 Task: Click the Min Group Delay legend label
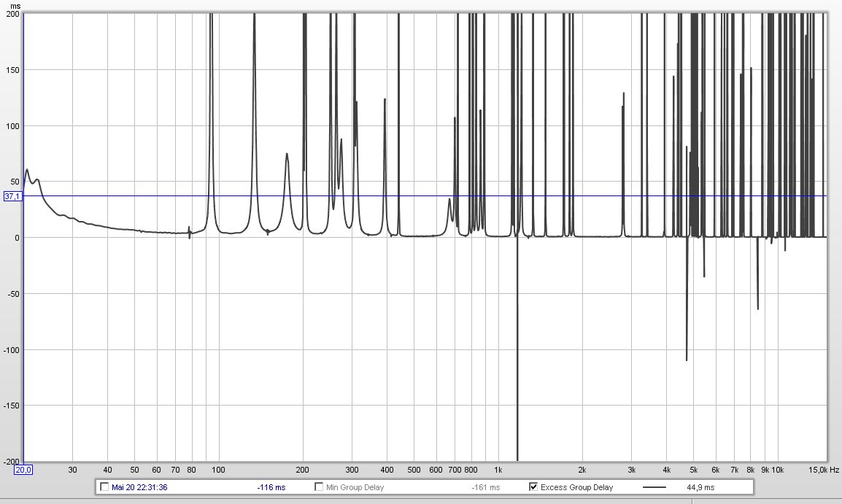355,487
